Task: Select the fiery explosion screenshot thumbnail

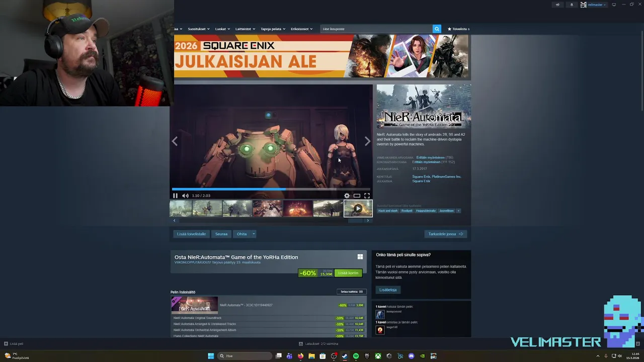Action: point(297,208)
